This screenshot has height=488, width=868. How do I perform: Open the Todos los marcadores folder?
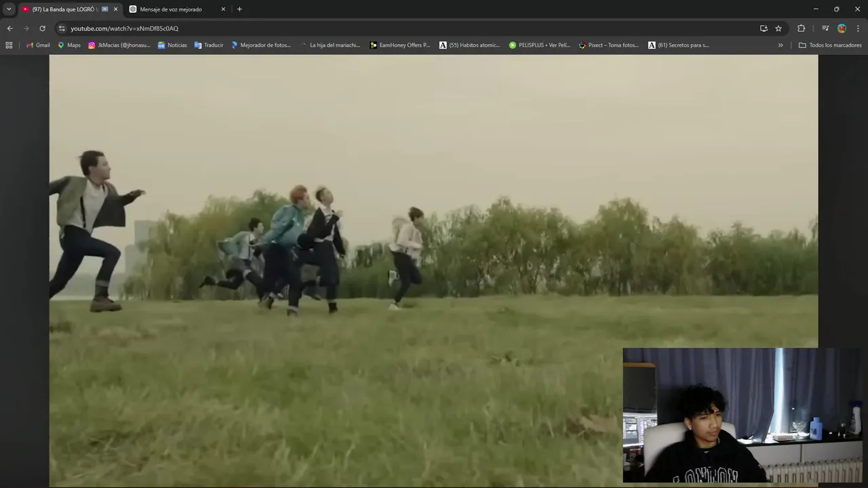[830, 45]
